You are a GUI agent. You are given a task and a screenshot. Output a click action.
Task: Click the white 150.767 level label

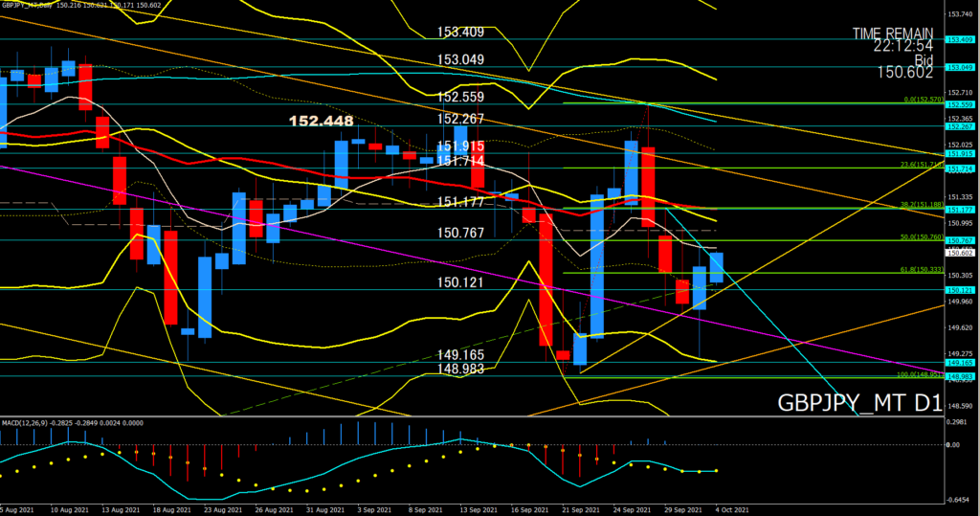pyautogui.click(x=460, y=233)
